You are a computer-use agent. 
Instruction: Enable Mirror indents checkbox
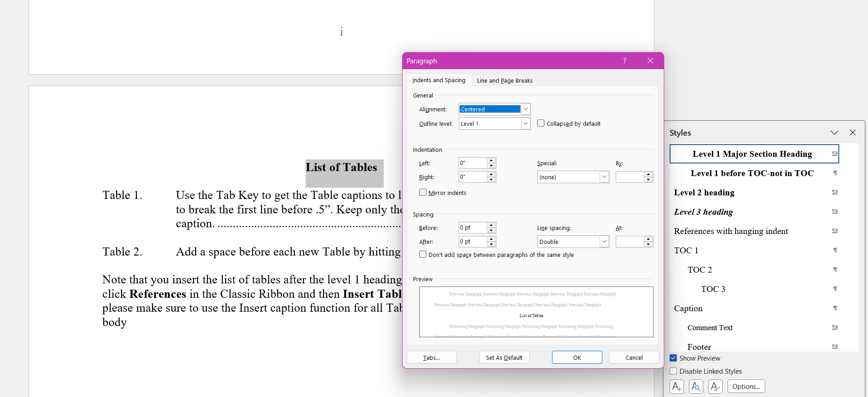click(x=423, y=192)
